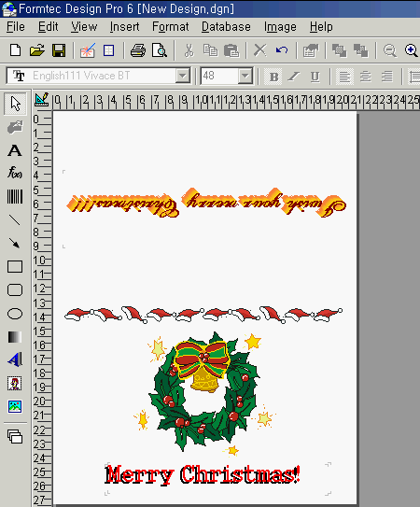The height and width of the screenshot is (507, 420).
Task: Zoom out of the page
Action: [x=390, y=50]
